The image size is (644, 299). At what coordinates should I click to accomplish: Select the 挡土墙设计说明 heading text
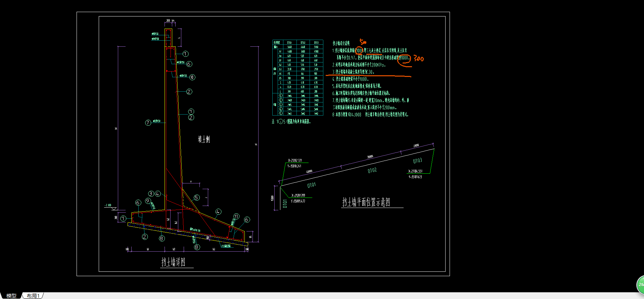point(341,43)
